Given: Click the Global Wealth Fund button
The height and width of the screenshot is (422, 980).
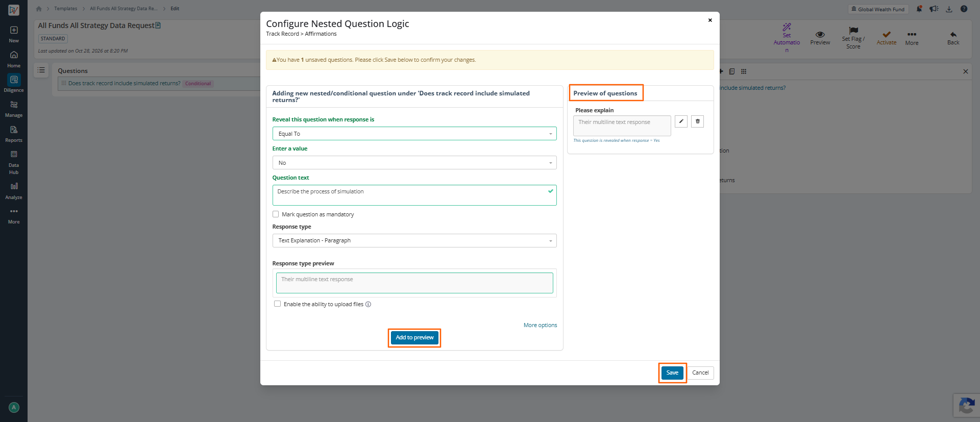Looking at the screenshot, I should tap(878, 9).
